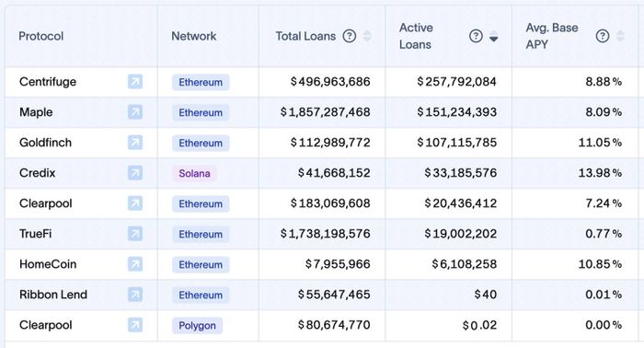The height and width of the screenshot is (348, 644).
Task: Open the TrueFi external link icon
Action: click(135, 234)
